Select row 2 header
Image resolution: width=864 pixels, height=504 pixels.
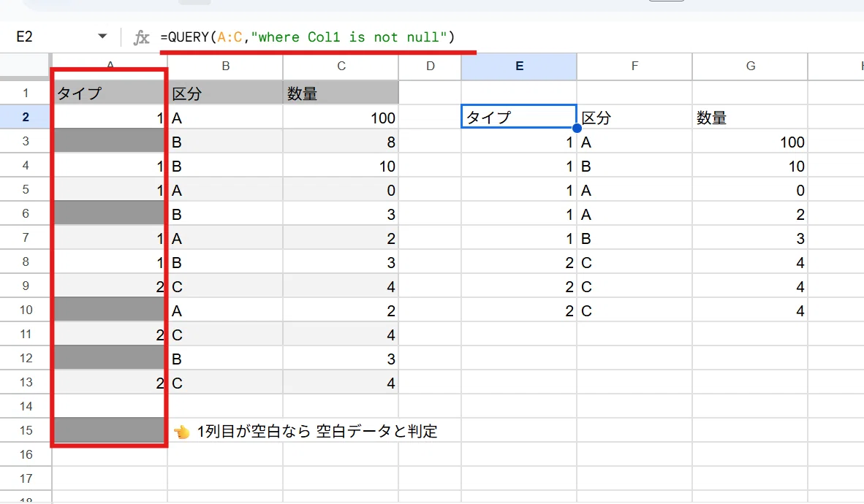26,117
